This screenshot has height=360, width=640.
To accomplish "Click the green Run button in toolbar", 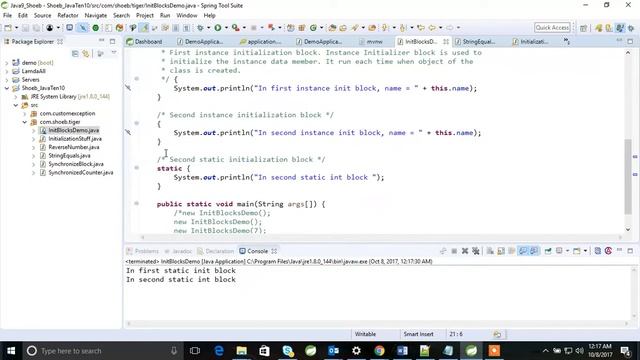I will pyautogui.click(x=218, y=28).
